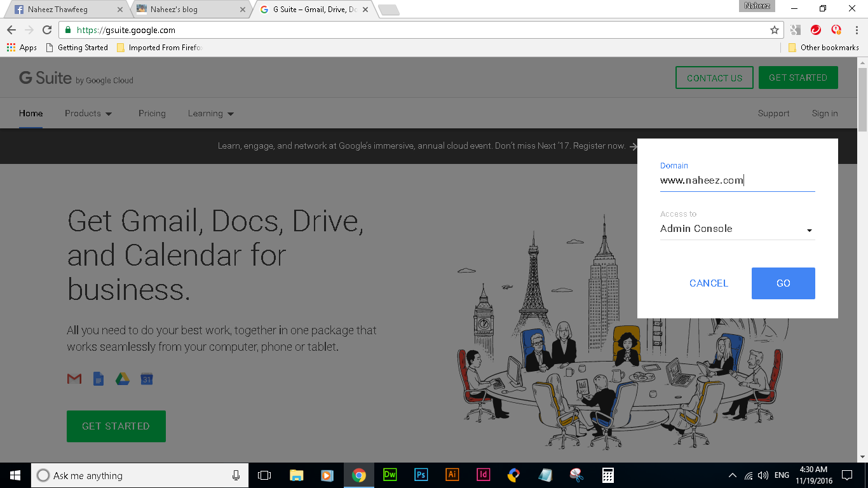Viewport: 868px width, 488px height.
Task: Click the Google Calendar icon
Action: [147, 379]
